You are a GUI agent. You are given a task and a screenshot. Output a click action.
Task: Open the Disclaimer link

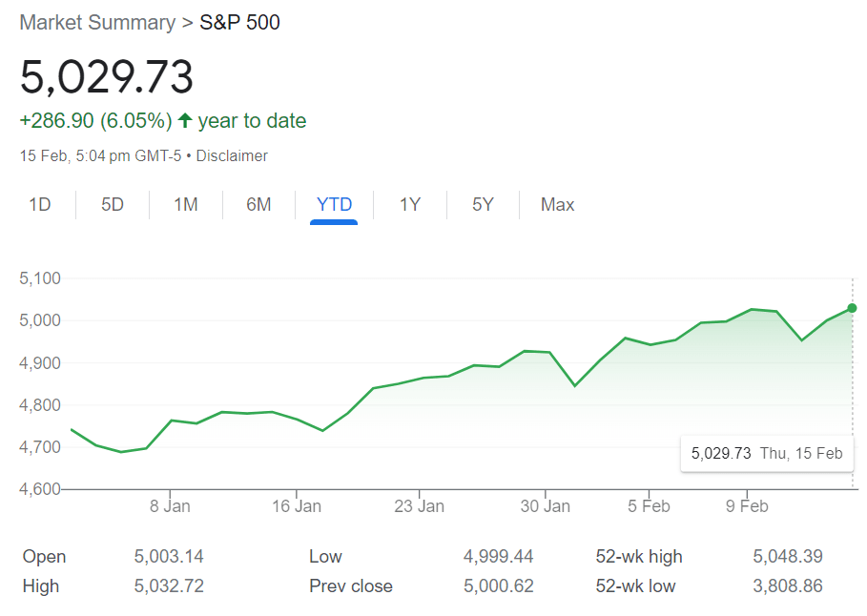(232, 155)
